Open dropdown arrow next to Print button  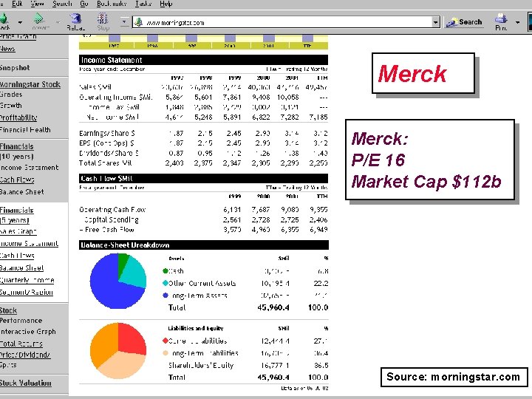coord(517,22)
